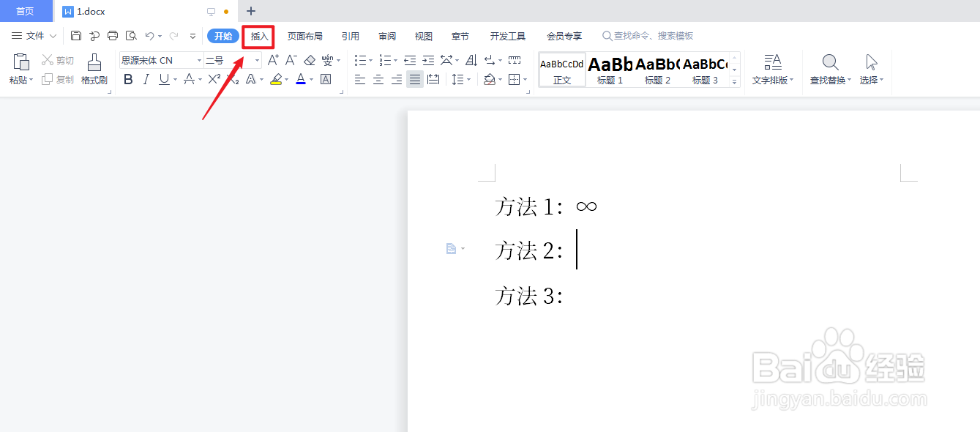The width and height of the screenshot is (980, 432).
Task: Click the 文字排版 button
Action: pos(773,70)
